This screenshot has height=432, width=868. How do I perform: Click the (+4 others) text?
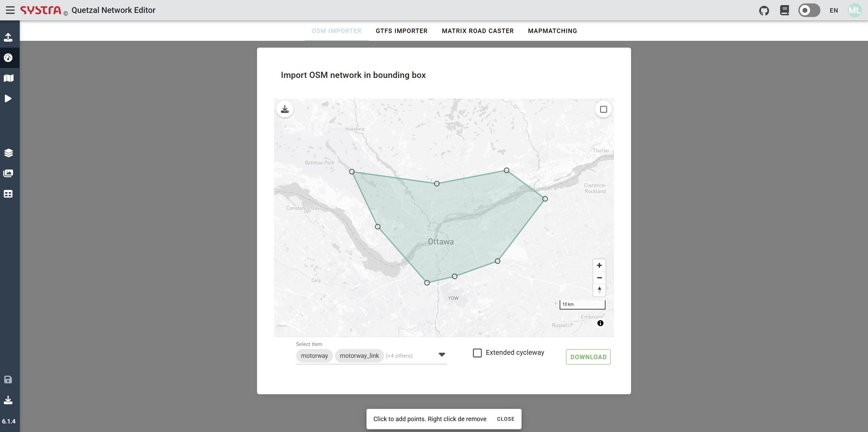399,356
